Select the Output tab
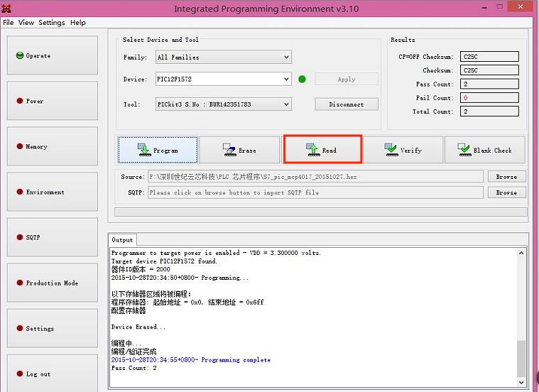This screenshot has height=392, width=539. (122, 239)
